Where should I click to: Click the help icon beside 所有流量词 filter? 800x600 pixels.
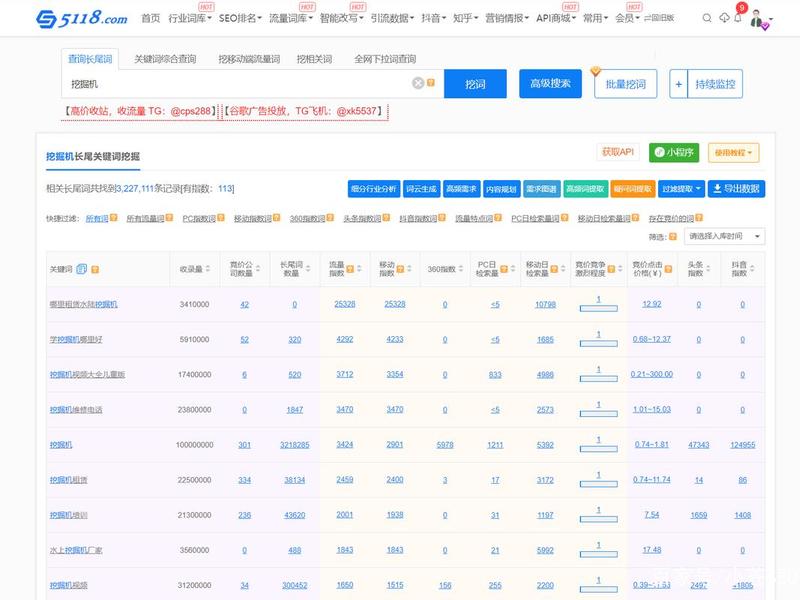pos(169,218)
